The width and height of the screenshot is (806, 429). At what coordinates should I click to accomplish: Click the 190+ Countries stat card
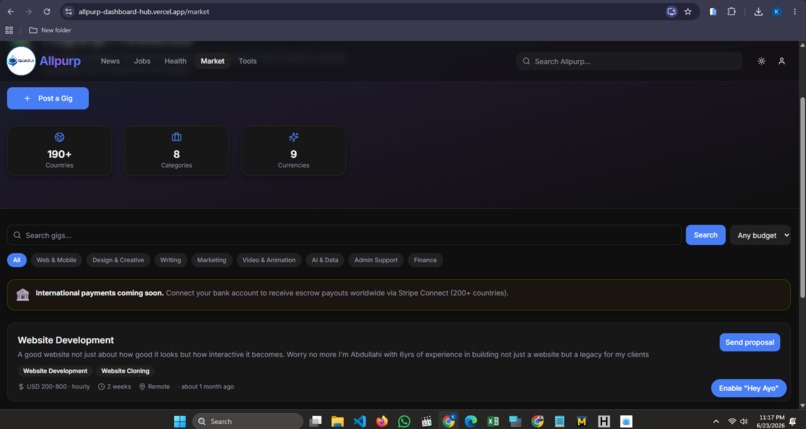tap(60, 151)
